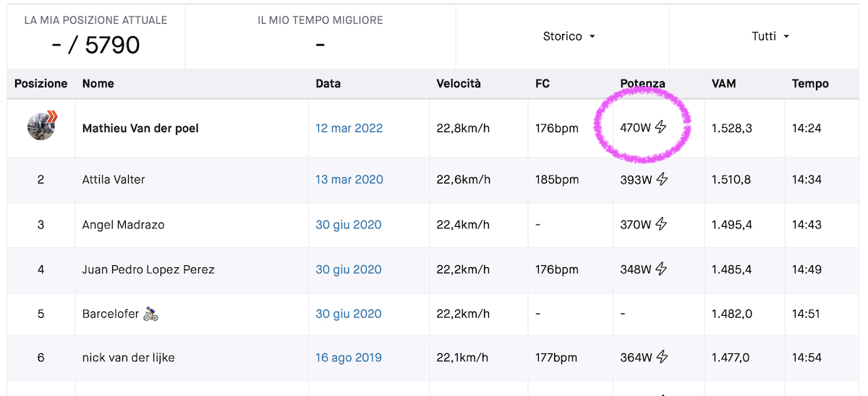Click the VAM column header
Image resolution: width=868 pixels, height=396 pixels.
coord(723,84)
